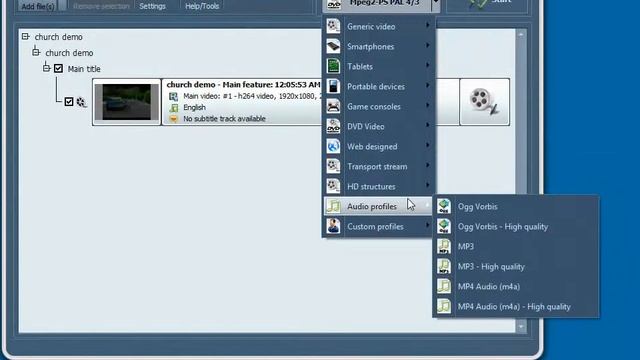Collapse the nested church demo node

coord(36,52)
